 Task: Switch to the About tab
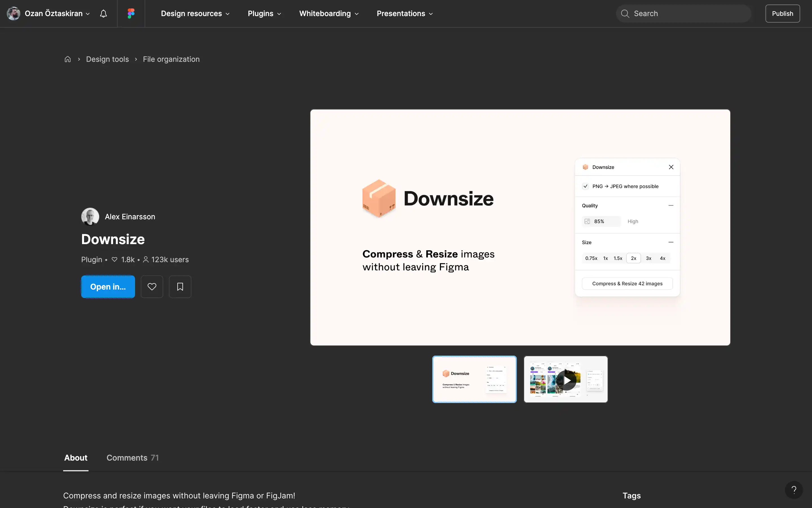click(x=76, y=457)
